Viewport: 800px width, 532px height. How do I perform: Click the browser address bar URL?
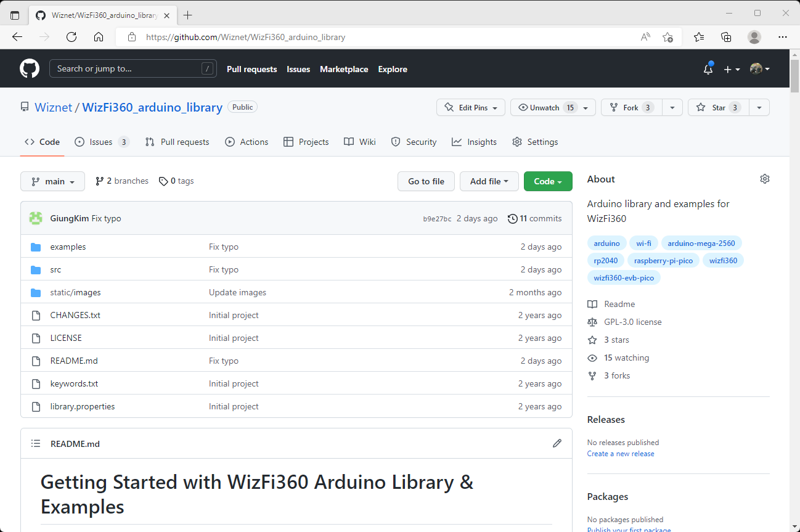pyautogui.click(x=245, y=37)
